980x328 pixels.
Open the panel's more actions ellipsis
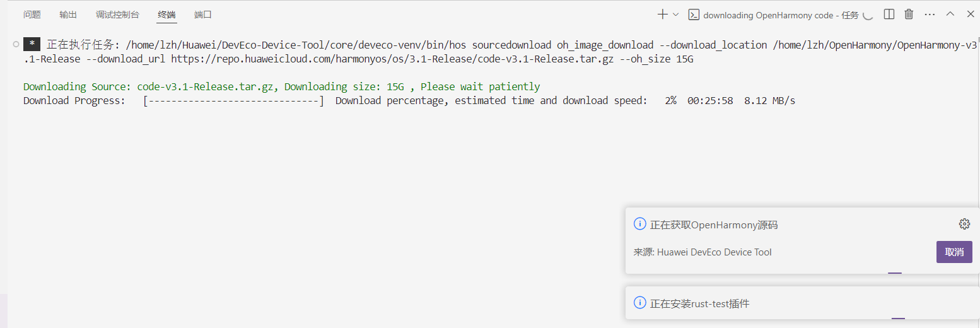[x=930, y=15]
